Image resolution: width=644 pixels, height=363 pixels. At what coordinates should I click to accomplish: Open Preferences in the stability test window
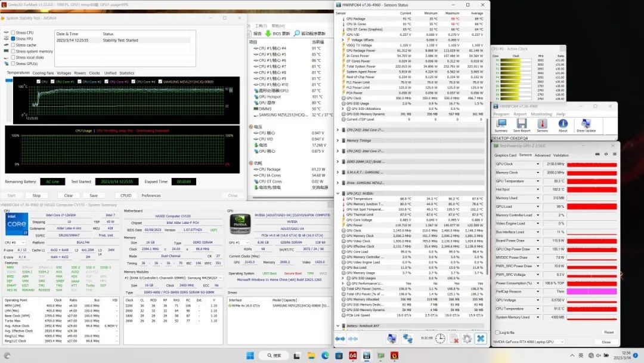click(x=151, y=196)
